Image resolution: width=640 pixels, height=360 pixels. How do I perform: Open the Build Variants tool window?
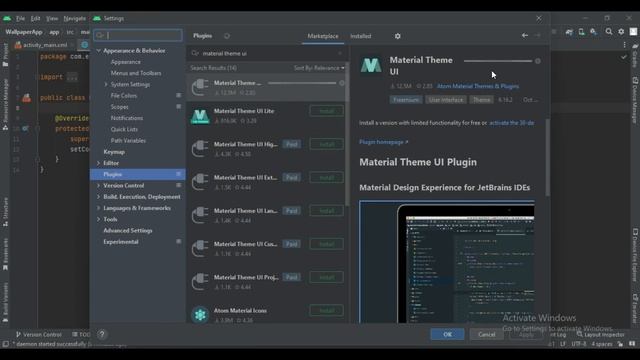pyautogui.click(x=5, y=302)
